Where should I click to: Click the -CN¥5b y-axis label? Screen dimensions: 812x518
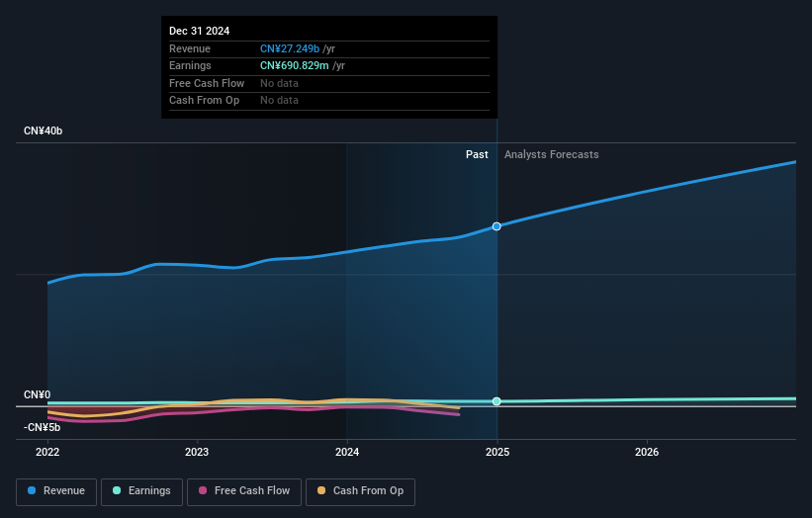[x=42, y=427]
